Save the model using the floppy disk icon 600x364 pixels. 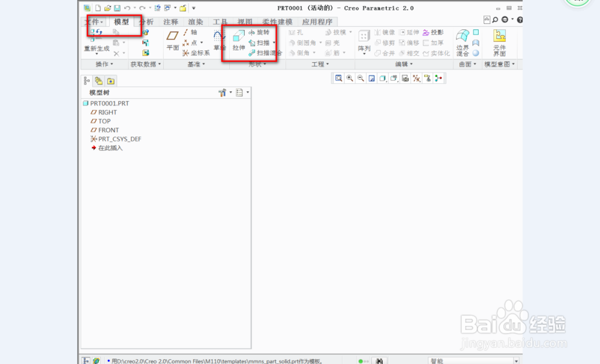click(x=117, y=8)
